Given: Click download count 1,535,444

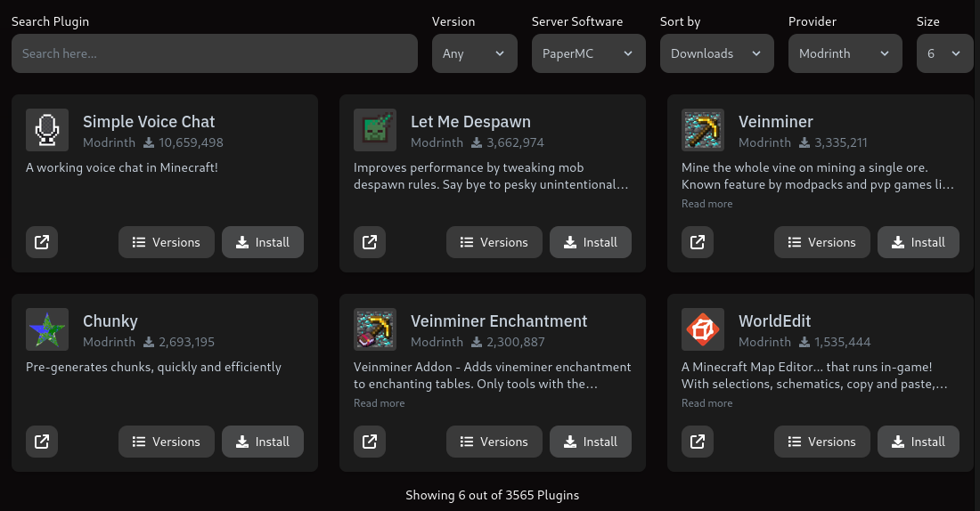Looking at the screenshot, I should (x=843, y=342).
